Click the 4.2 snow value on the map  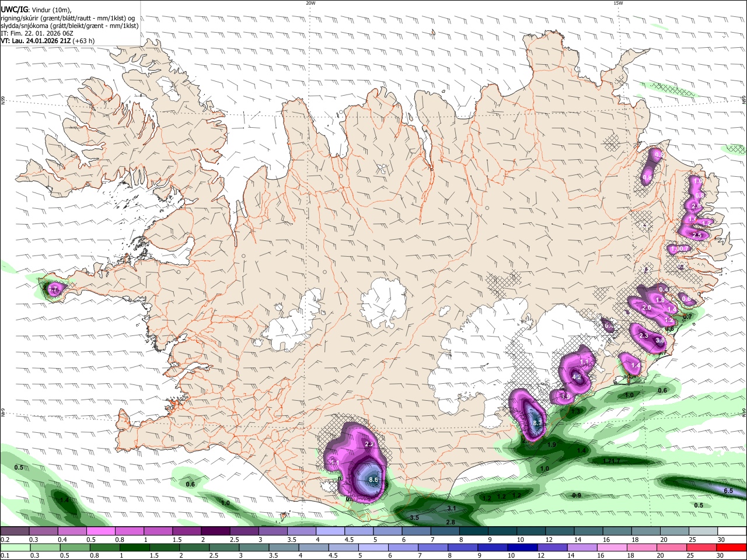pyautogui.click(x=577, y=377)
